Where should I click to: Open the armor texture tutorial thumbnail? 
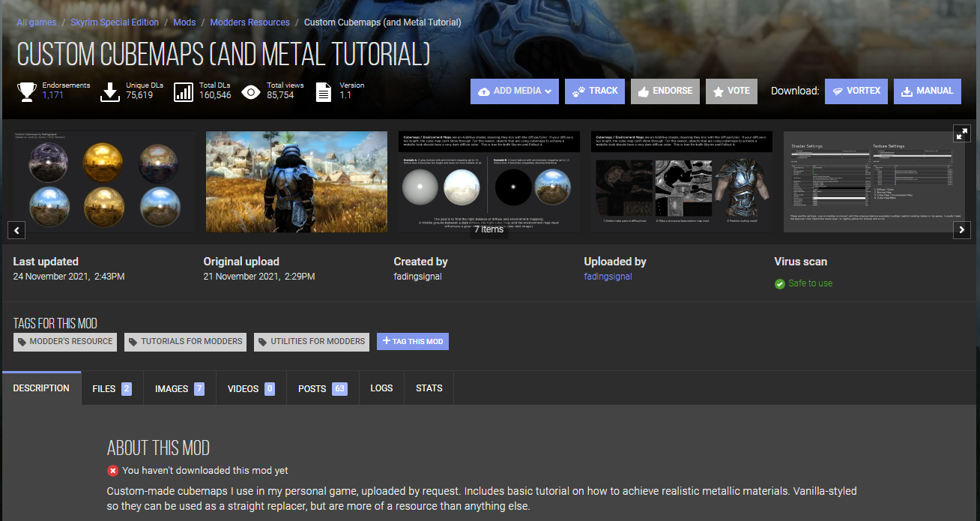[x=682, y=181]
